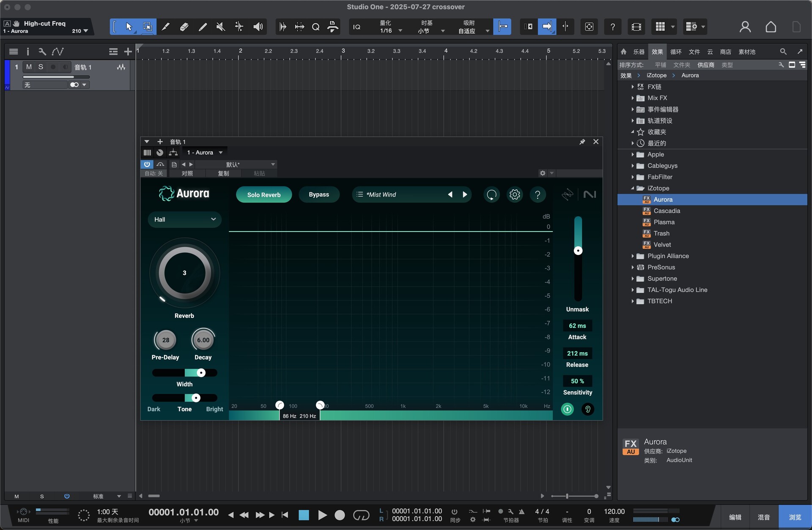Toggle Unmask enable green button

567,409
